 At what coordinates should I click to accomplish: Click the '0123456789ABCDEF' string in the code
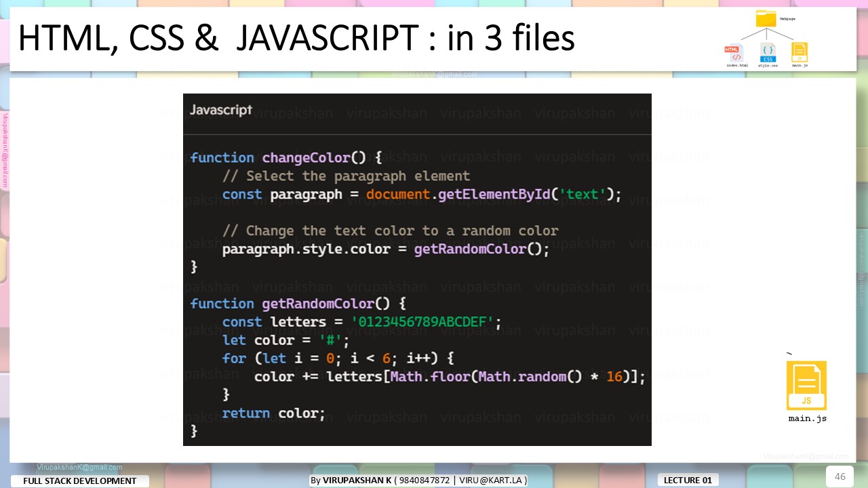click(x=423, y=322)
